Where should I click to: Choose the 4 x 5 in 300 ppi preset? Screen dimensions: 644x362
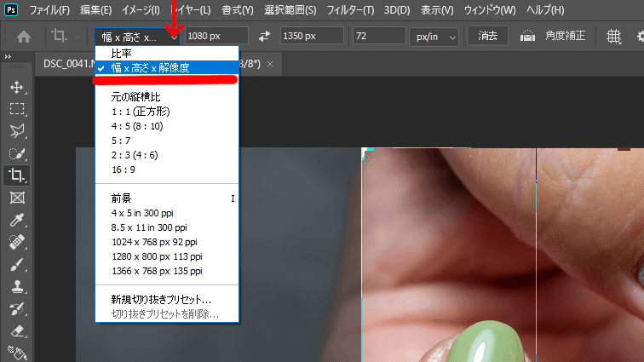point(167,213)
